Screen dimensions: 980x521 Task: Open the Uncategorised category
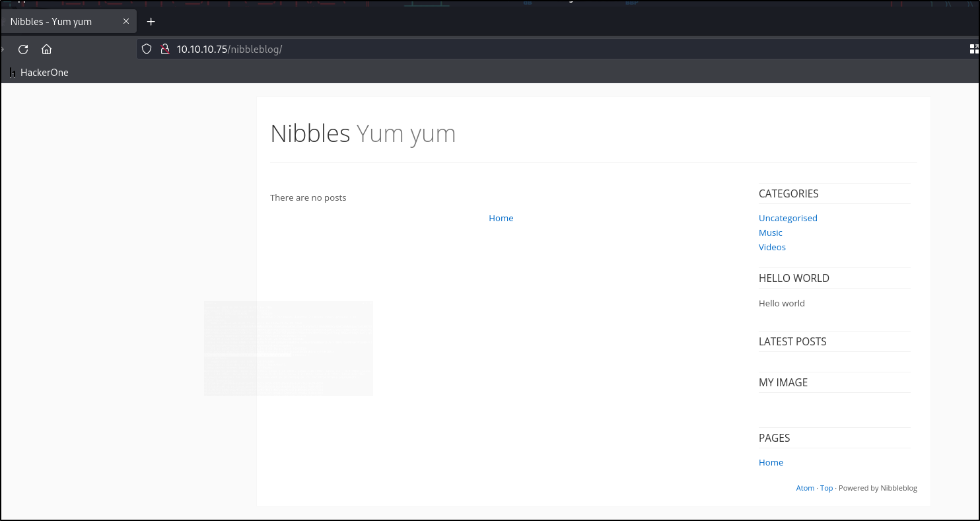[x=788, y=218]
